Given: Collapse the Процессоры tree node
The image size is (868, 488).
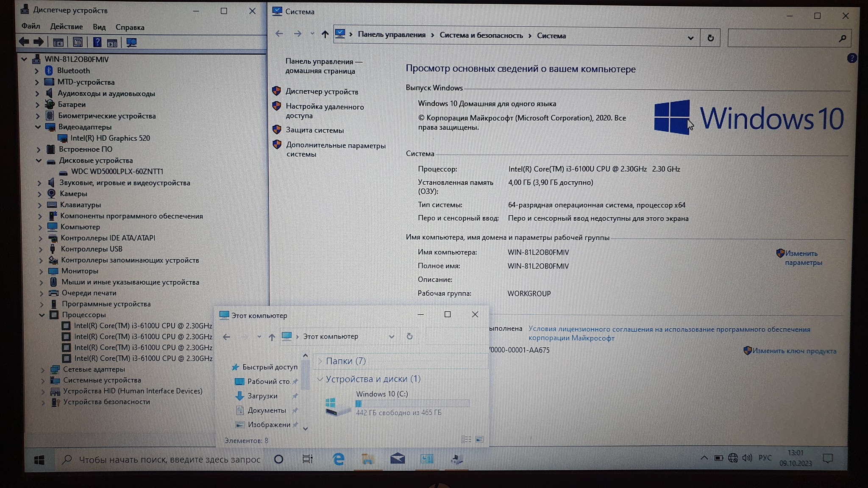Looking at the screenshot, I should [42, 315].
